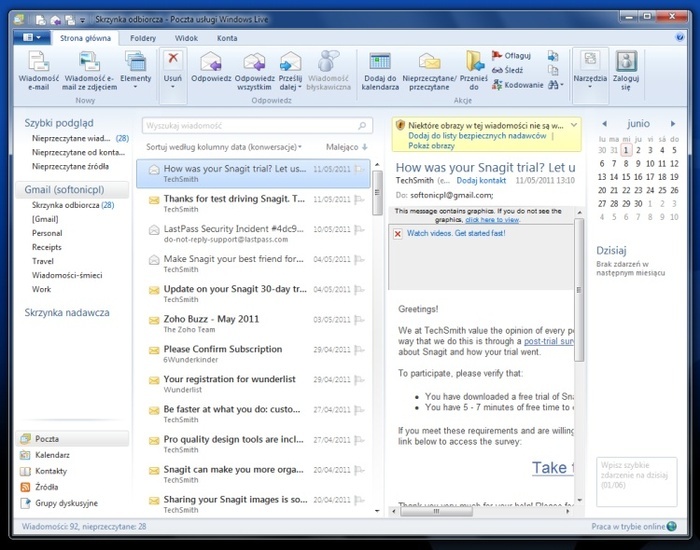Open Skrzynka odbiorcza inbox folder
The height and width of the screenshot is (550, 700).
tap(73, 205)
